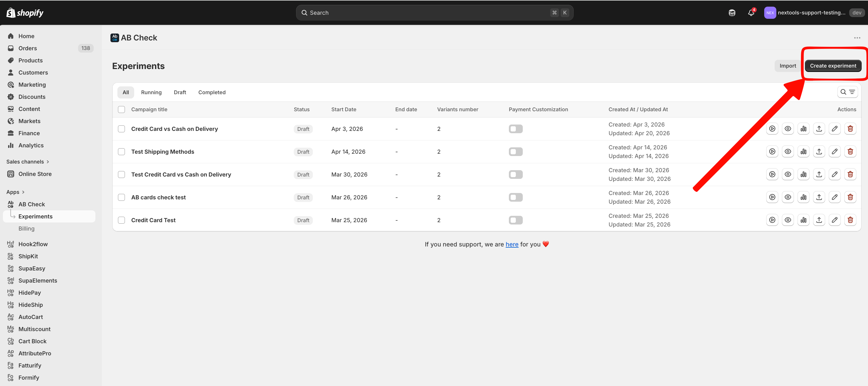Open notifications bell icon
Screen dimensions: 868x386
tap(751, 13)
